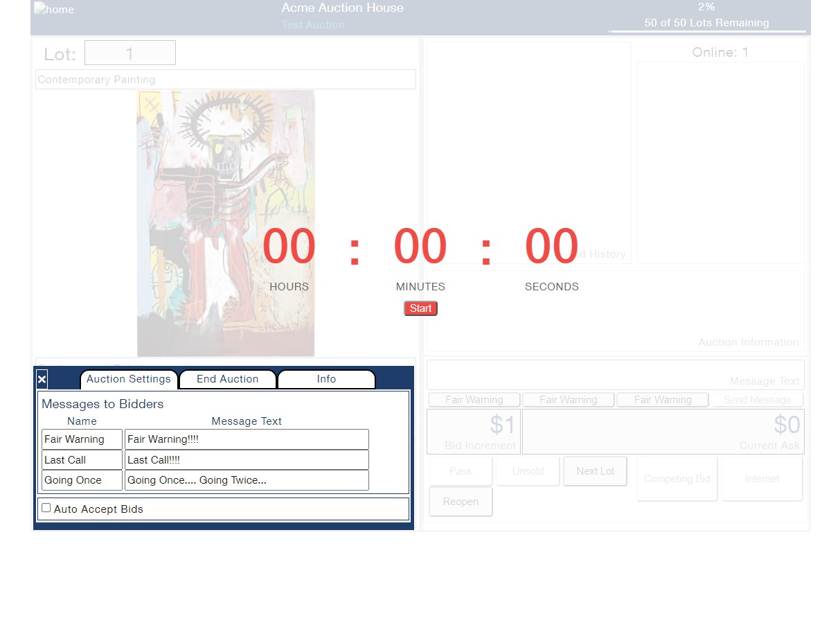Viewport: 840px width, 625px height.
Task: Click the HOURS label under the timer
Action: pyautogui.click(x=289, y=287)
